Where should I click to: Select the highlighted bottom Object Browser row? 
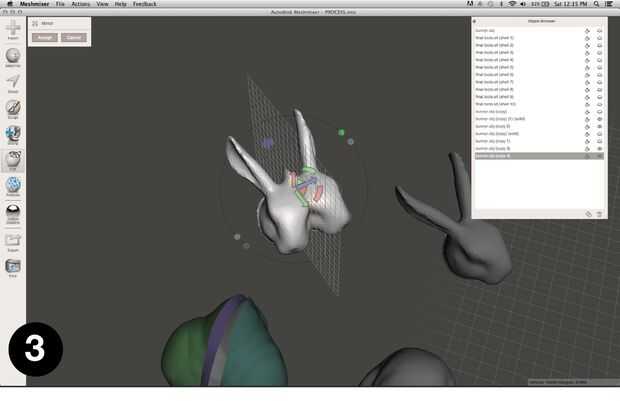click(539, 156)
